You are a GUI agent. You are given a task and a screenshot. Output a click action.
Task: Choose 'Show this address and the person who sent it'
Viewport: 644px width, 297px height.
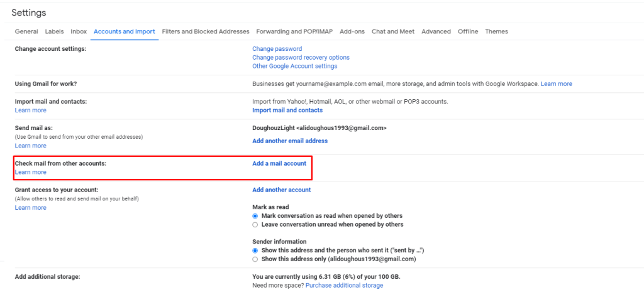(255, 251)
